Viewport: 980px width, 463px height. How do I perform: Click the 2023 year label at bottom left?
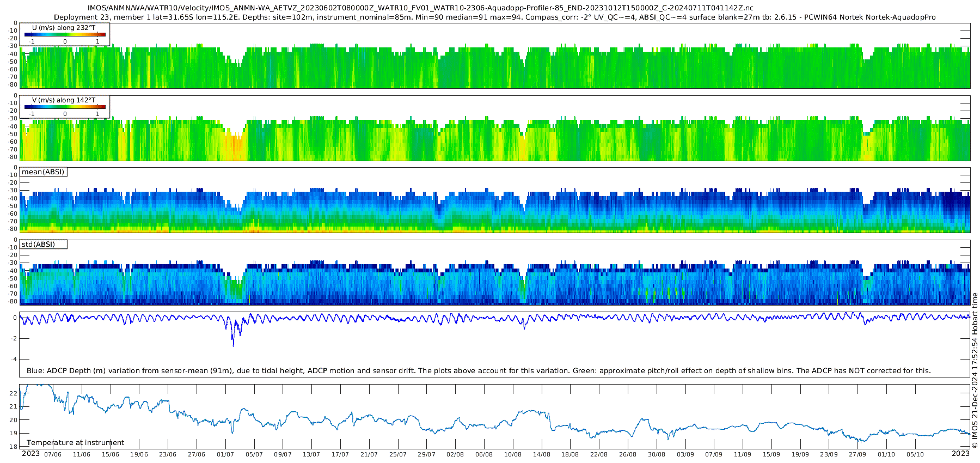click(30, 454)
